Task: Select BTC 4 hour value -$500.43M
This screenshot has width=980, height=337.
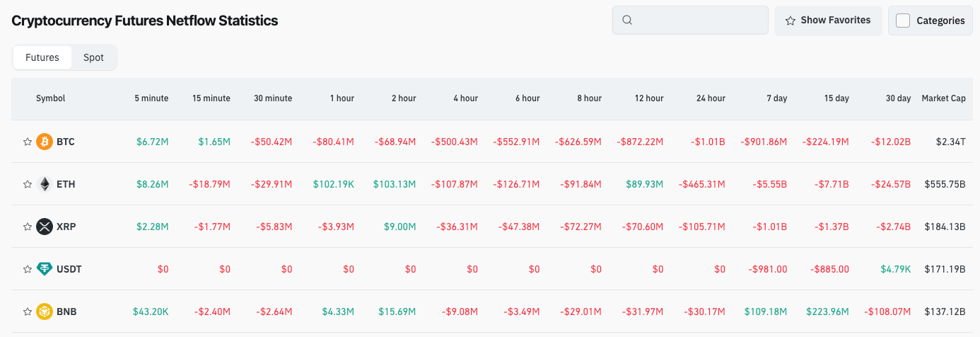Action: 455,142
